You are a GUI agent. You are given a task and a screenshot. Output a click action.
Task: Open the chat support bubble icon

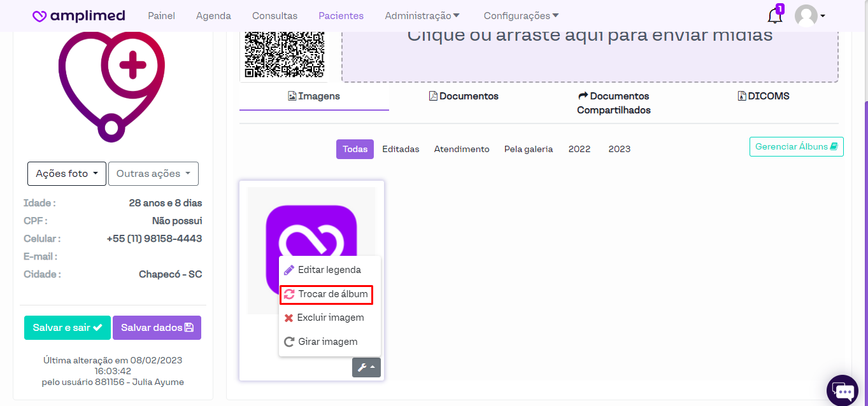pos(842,389)
